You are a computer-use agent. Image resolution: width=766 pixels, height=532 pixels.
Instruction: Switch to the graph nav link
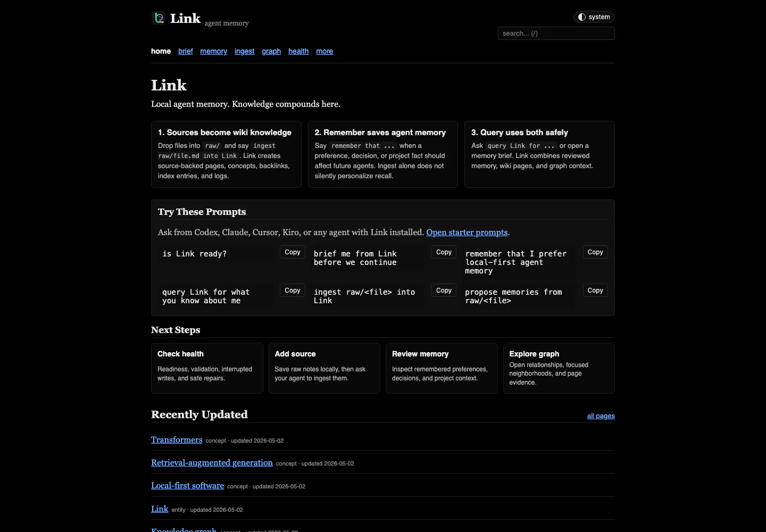pyautogui.click(x=271, y=51)
